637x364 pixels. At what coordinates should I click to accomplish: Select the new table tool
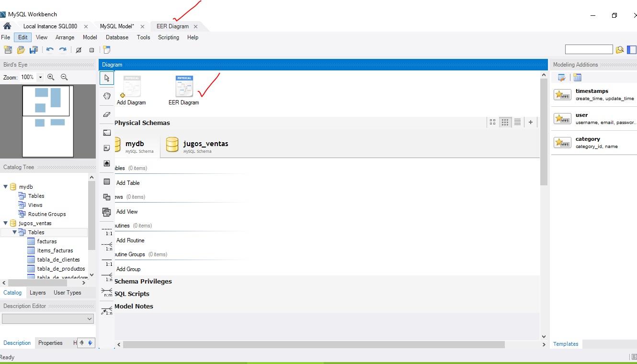(106, 182)
